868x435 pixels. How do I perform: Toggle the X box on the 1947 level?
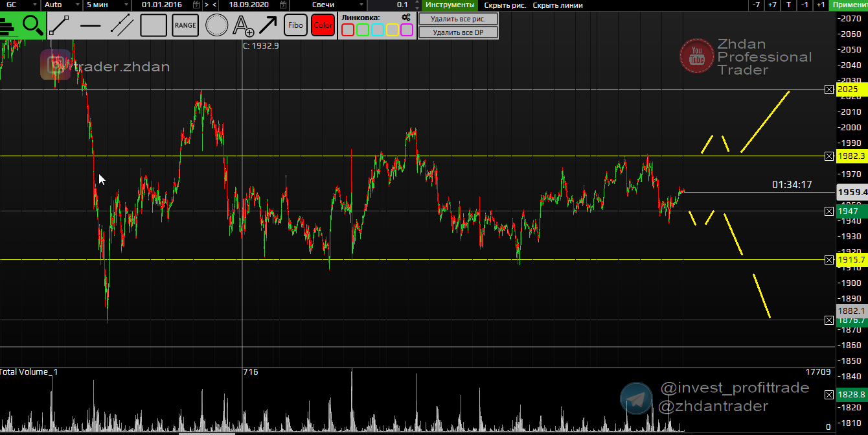pyautogui.click(x=829, y=211)
